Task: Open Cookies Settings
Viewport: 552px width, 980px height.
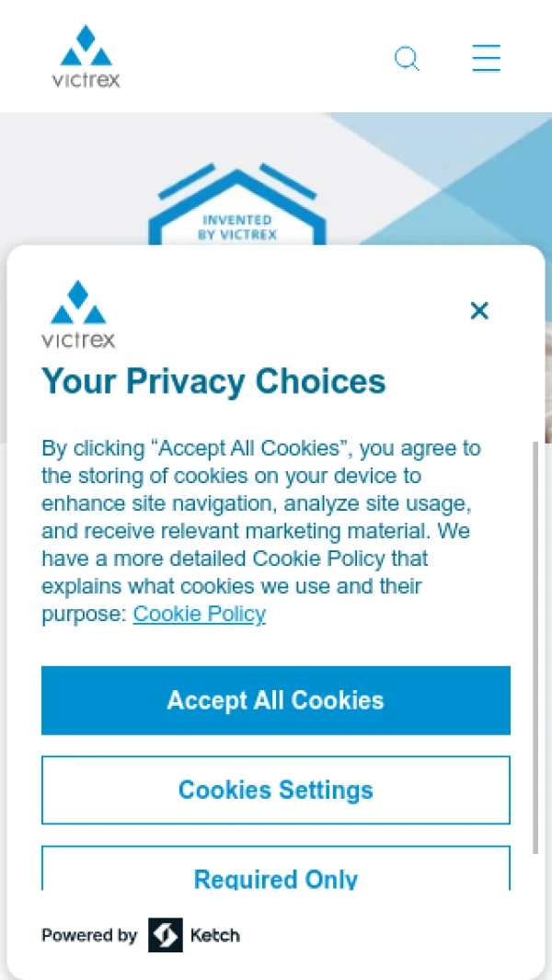Action: coord(276,790)
